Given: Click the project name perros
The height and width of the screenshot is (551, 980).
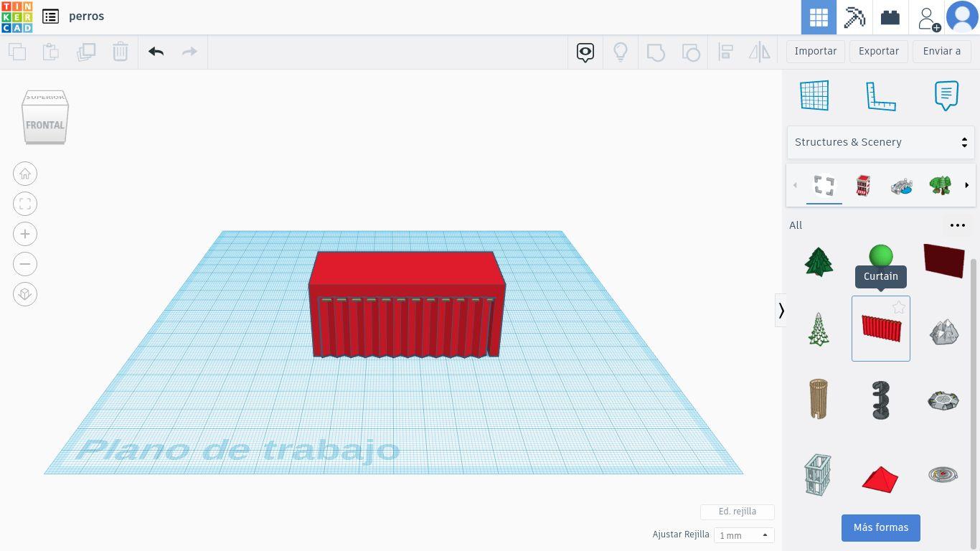Looking at the screenshot, I should (x=87, y=17).
